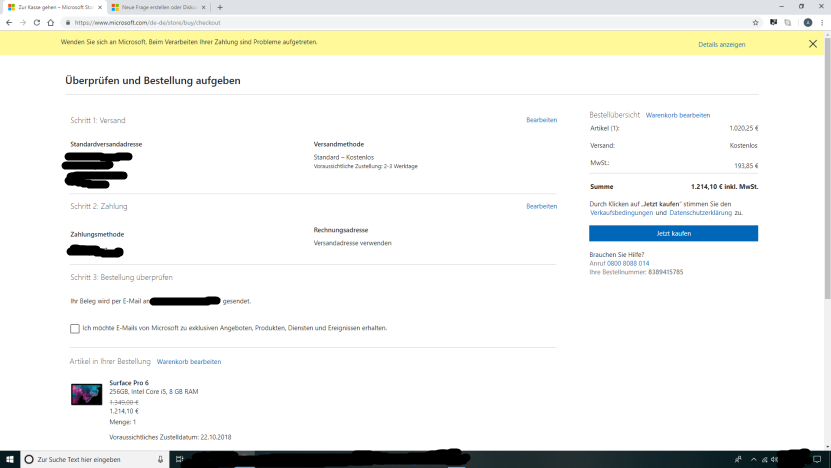Switch to the 'Neue Frage erstellen oder Diskussion' tab
The height and width of the screenshot is (468, 831).
click(x=158, y=7)
